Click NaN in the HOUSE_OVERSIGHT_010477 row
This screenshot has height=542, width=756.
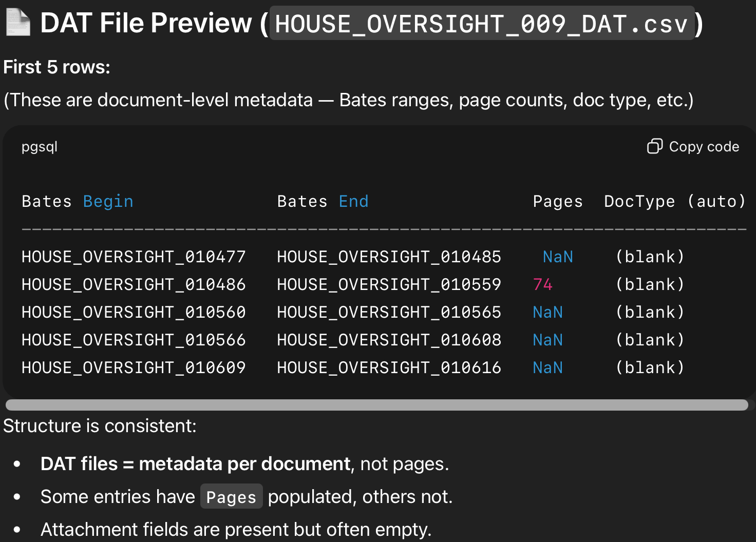click(558, 257)
